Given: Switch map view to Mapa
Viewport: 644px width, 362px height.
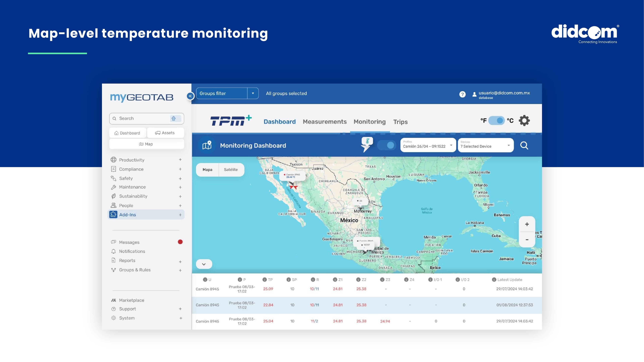Looking at the screenshot, I should [x=207, y=170].
